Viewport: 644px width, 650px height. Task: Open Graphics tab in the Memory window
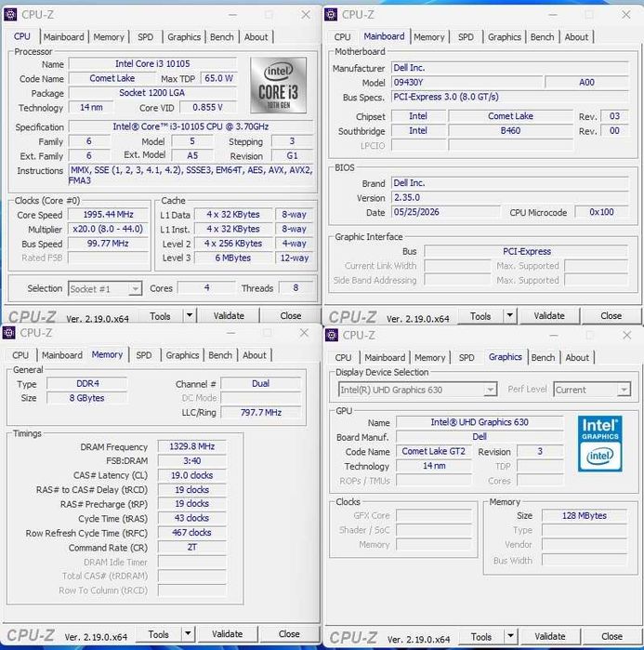click(x=182, y=355)
